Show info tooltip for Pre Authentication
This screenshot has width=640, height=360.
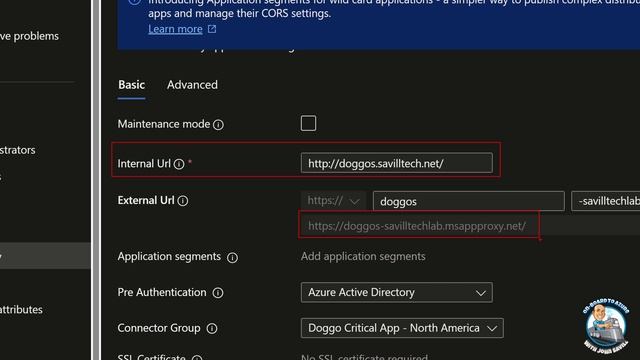click(x=218, y=293)
